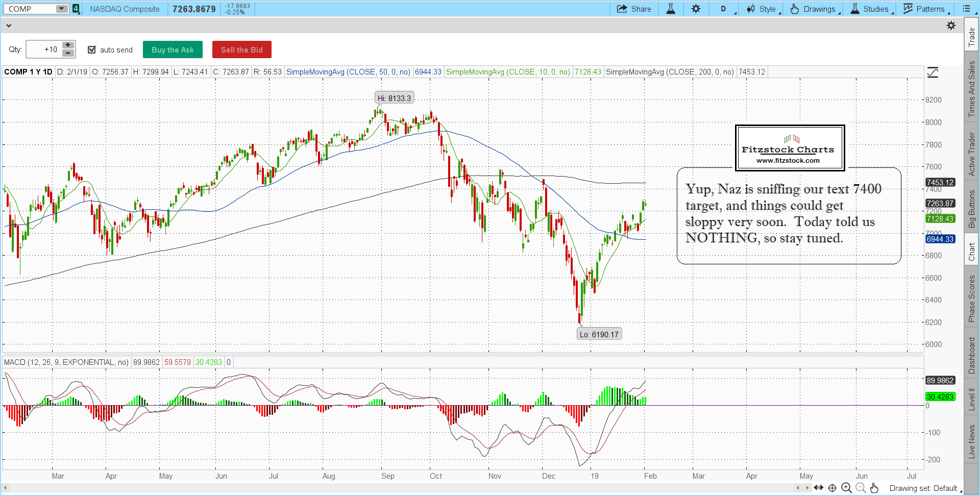
Task: Select the pan hand tool at bottom
Action: click(874, 488)
